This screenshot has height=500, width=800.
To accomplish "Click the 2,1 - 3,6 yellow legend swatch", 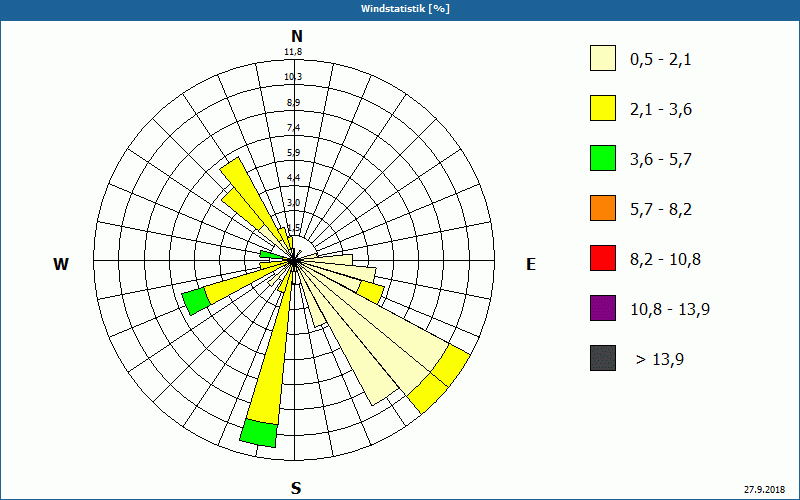I will (603, 108).
